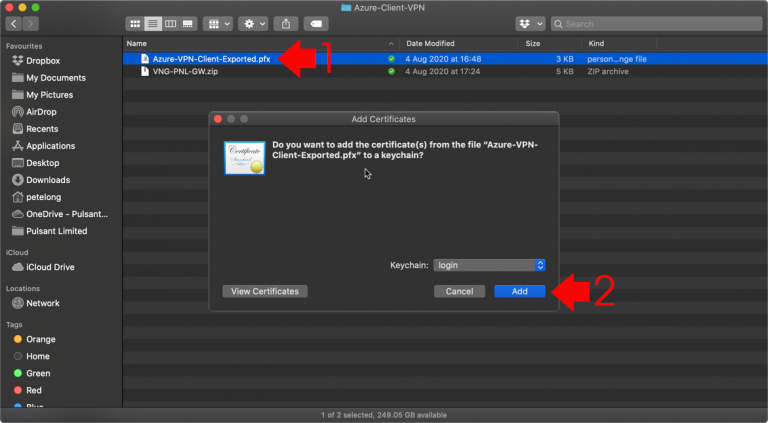Select Azure-VPN-Client-Exported.pfx file row
Viewport: 768px width, 423px height.
click(x=445, y=59)
